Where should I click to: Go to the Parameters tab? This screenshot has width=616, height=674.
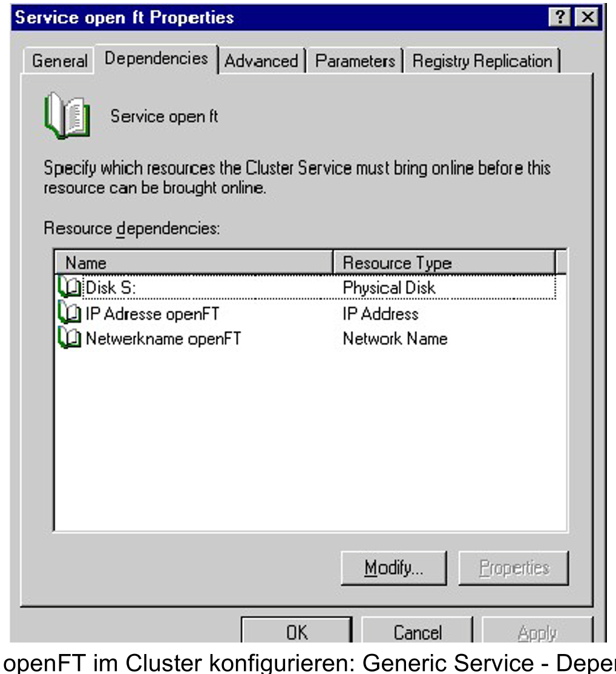[x=355, y=61]
